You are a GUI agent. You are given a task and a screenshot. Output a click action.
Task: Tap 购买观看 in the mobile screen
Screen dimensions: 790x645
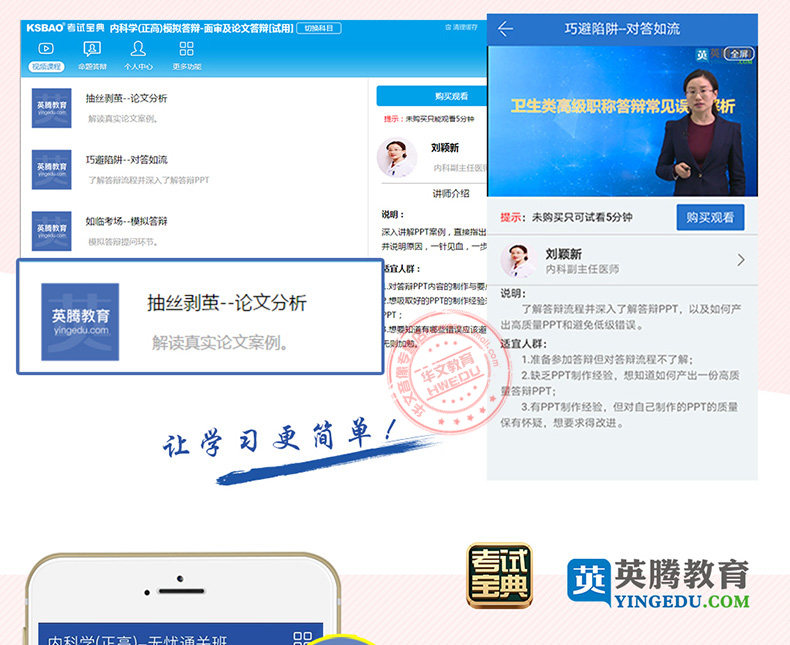710,217
